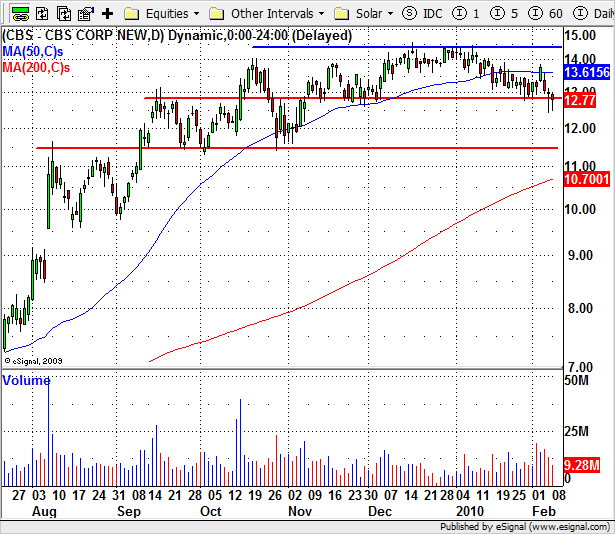
Task: Click the MA(50,C)s indicator label
Action: pyautogui.click(x=33, y=51)
